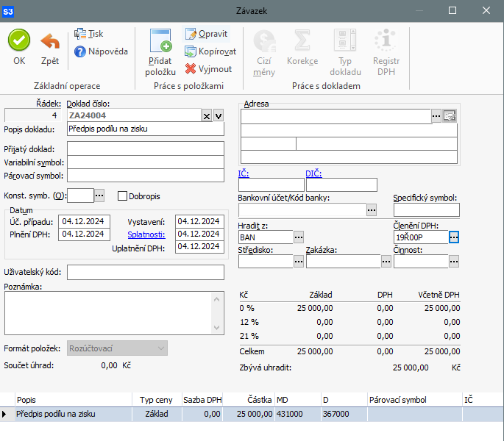Open Nápověda help
Image resolution: width=504 pixels, height=441 pixels.
click(101, 51)
